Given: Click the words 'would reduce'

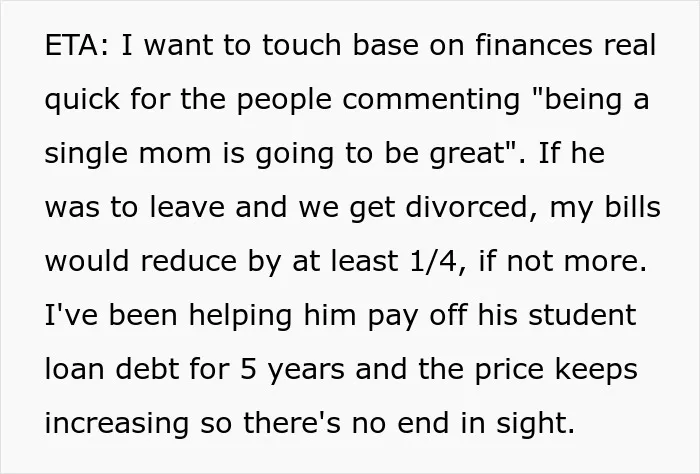Looking at the screenshot, I should tap(141, 261).
